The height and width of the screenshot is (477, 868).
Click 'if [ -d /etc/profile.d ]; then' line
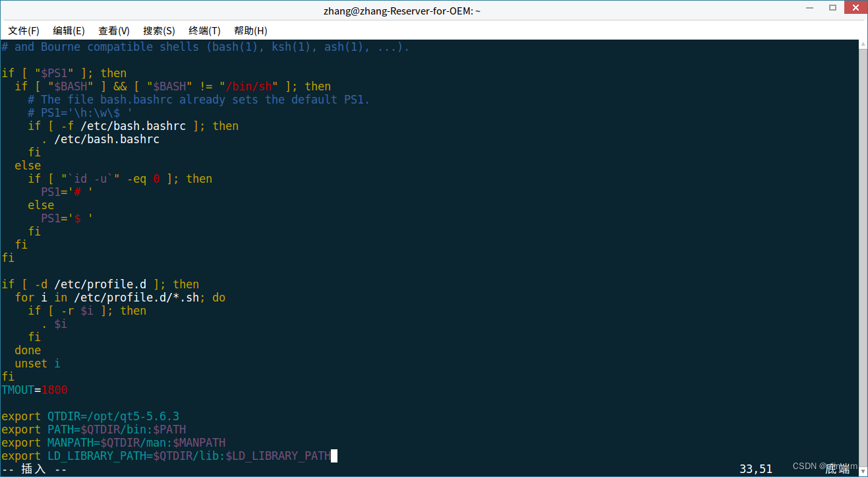coord(100,284)
